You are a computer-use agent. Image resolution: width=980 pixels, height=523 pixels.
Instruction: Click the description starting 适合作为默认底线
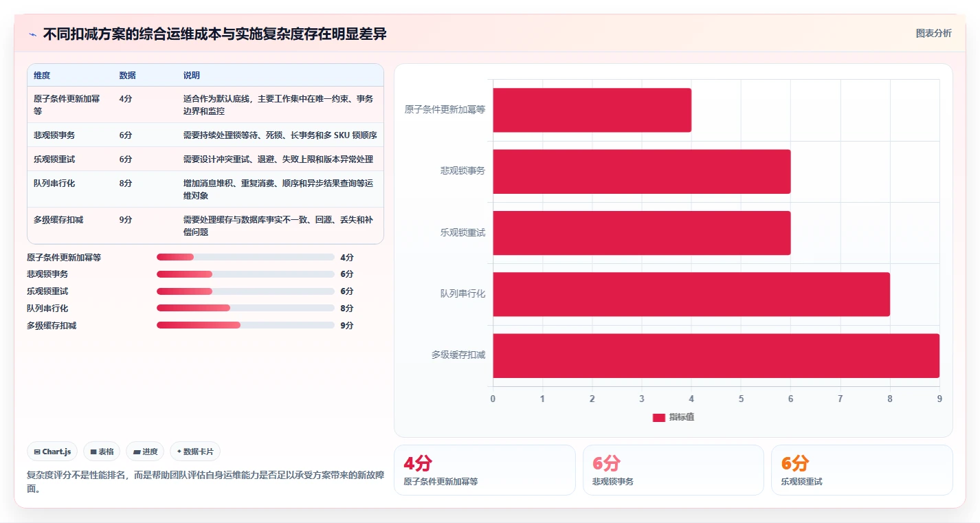278,104
